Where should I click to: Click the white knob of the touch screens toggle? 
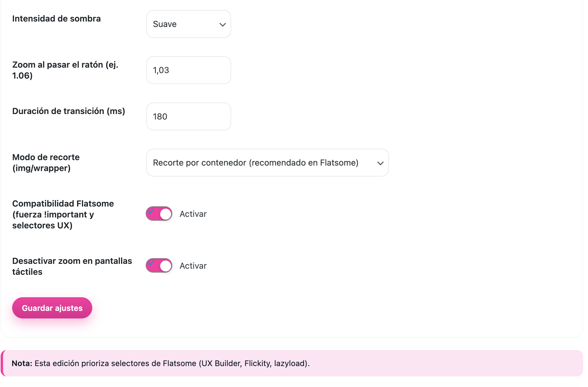pyautogui.click(x=166, y=266)
